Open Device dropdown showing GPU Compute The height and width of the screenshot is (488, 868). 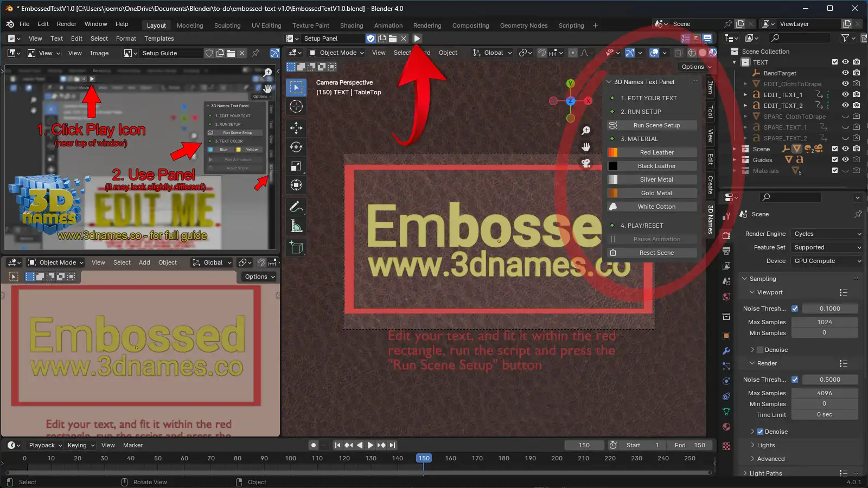point(827,261)
